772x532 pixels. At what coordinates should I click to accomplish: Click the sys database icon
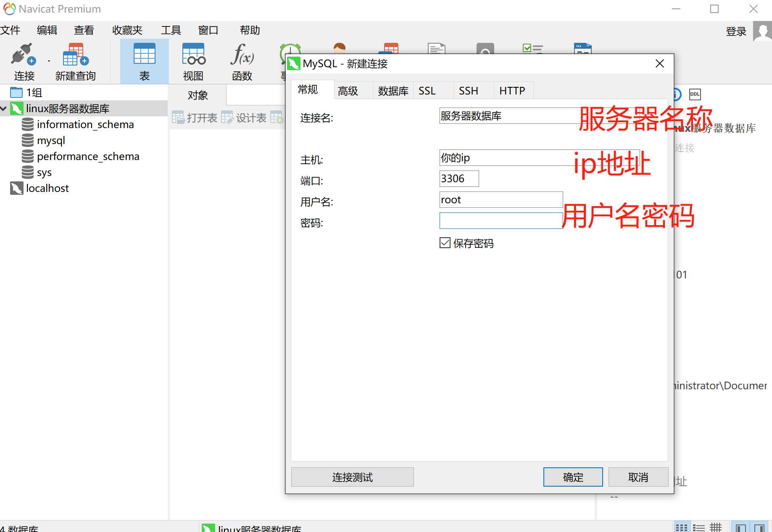coord(28,172)
